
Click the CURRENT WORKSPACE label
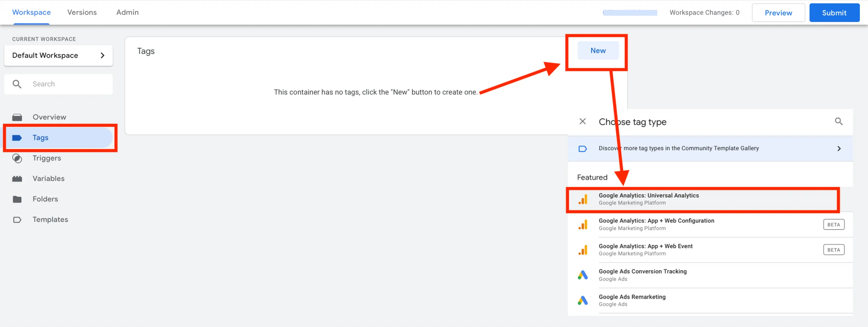44,39
